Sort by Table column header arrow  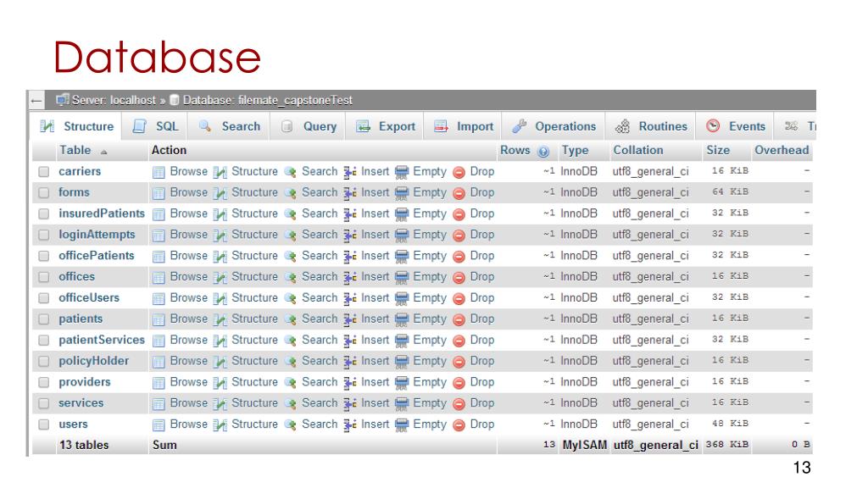click(x=103, y=152)
